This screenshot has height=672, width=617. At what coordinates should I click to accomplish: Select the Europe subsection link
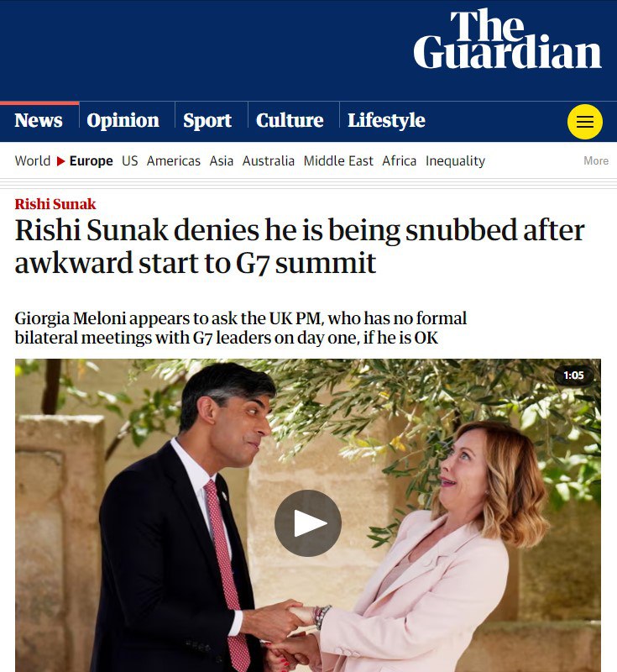pyautogui.click(x=91, y=161)
